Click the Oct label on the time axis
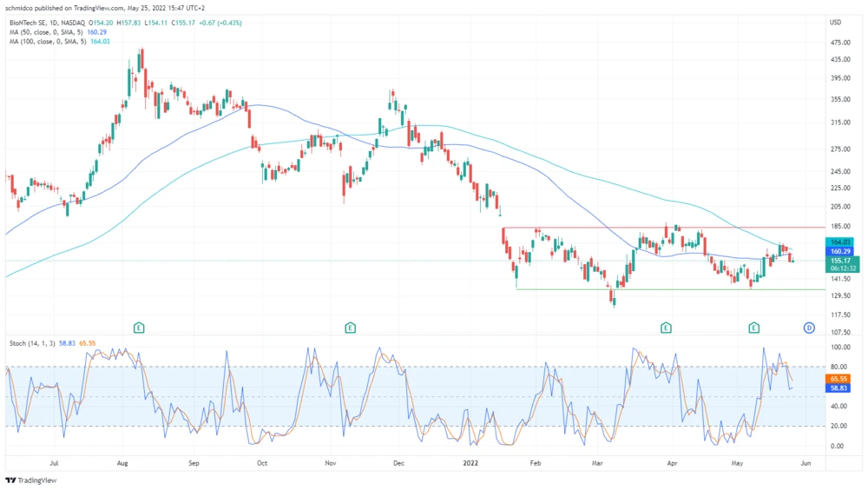The width and height of the screenshot is (868, 490). point(262,463)
